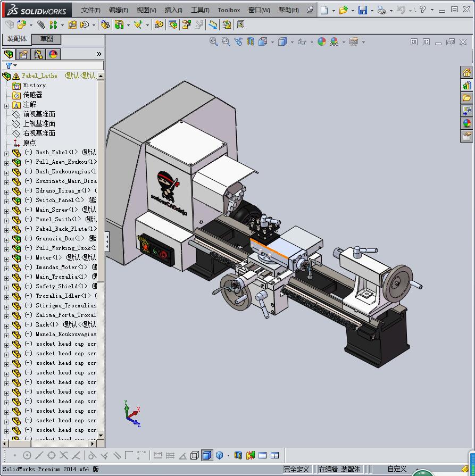Click the Save disk icon
Viewport: 475px width, 476px height.
(362, 10)
